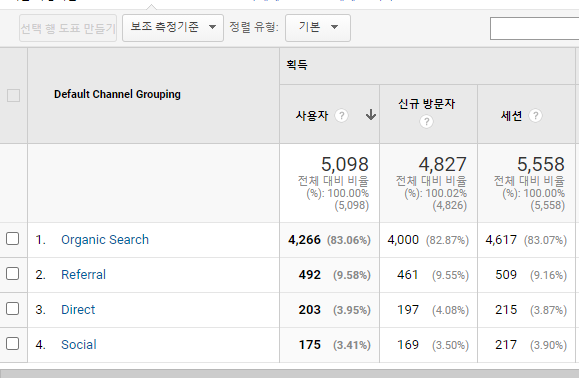Click Direct users value 203
The width and height of the screenshot is (579, 384).
point(309,309)
